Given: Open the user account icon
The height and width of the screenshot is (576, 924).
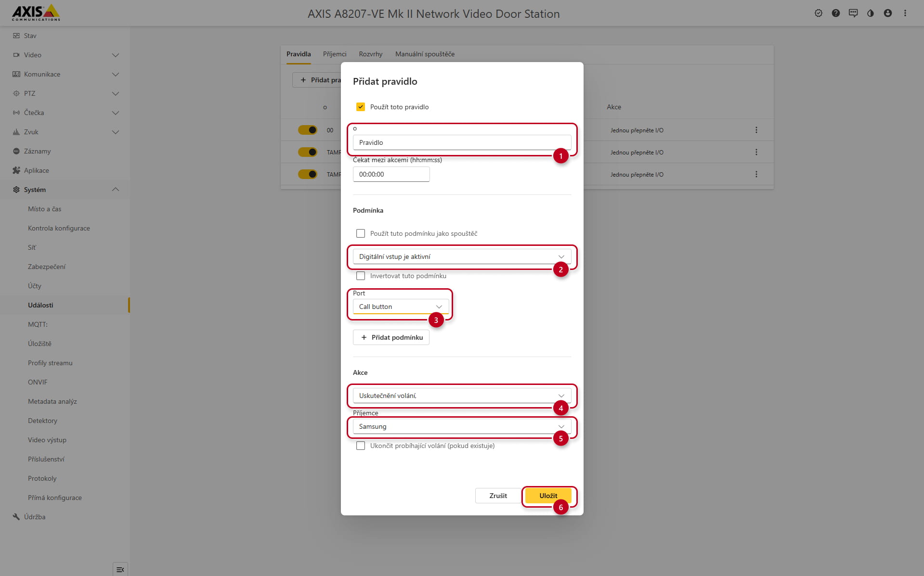Looking at the screenshot, I should coord(888,13).
